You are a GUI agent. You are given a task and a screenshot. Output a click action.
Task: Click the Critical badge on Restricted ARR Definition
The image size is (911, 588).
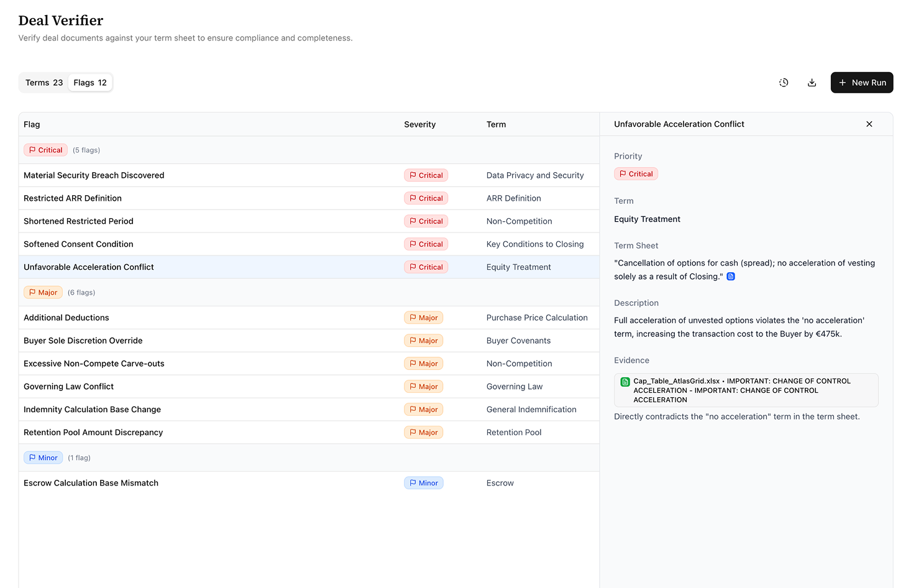[x=426, y=198]
